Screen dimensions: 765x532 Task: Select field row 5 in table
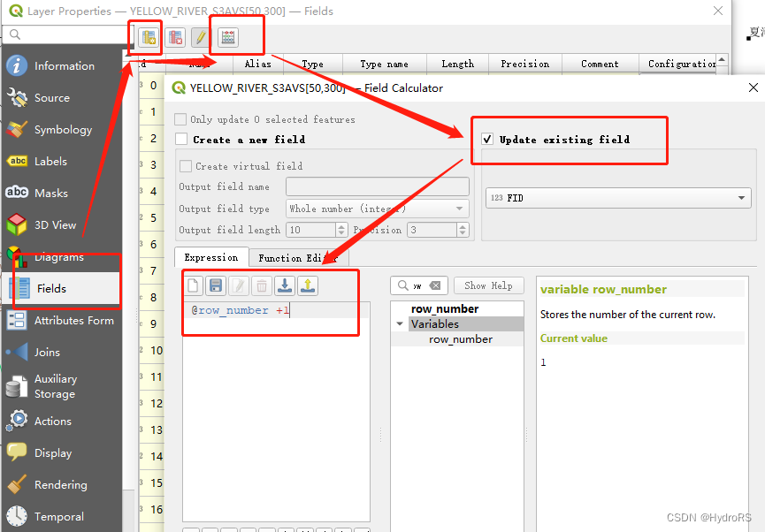153,217
